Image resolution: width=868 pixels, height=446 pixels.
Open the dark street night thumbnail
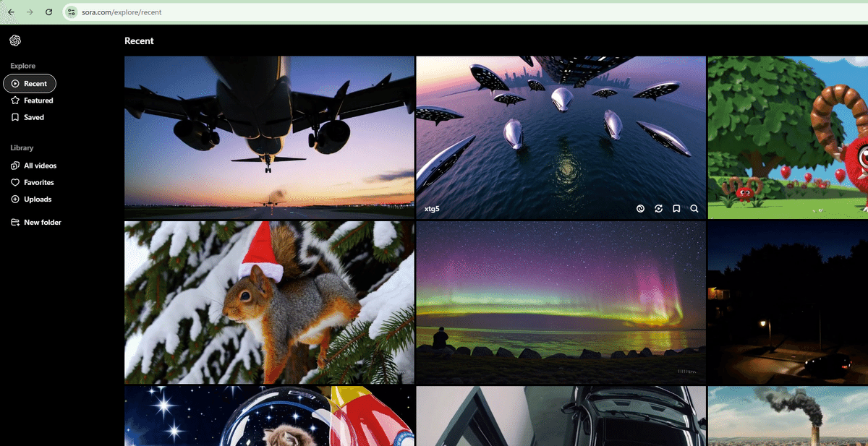coord(788,302)
